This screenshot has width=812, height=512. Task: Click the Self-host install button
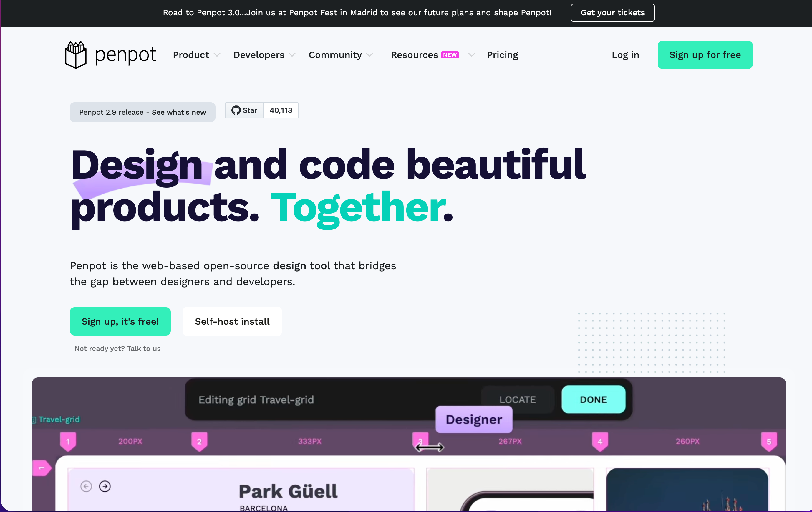(232, 321)
